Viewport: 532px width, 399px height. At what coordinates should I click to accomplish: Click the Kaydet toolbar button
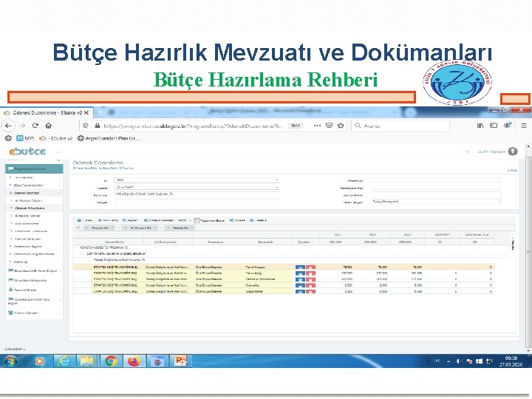(x=130, y=220)
